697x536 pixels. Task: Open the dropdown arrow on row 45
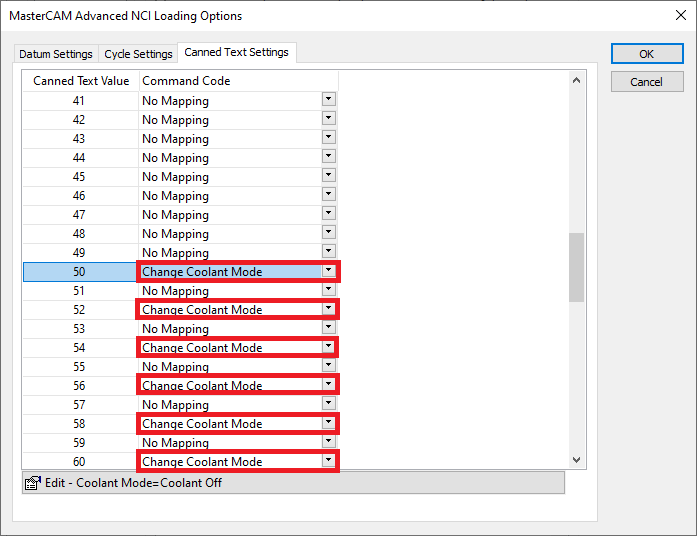328,175
